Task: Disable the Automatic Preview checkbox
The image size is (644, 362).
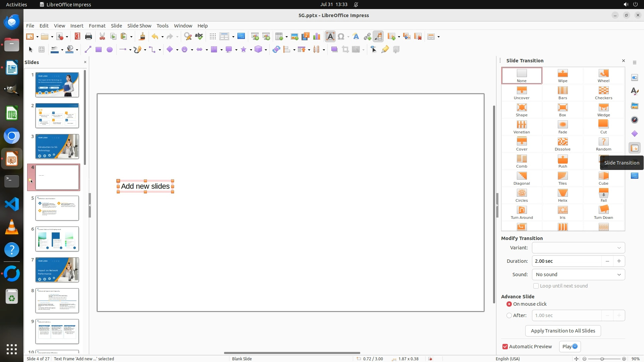Action: 505,347
